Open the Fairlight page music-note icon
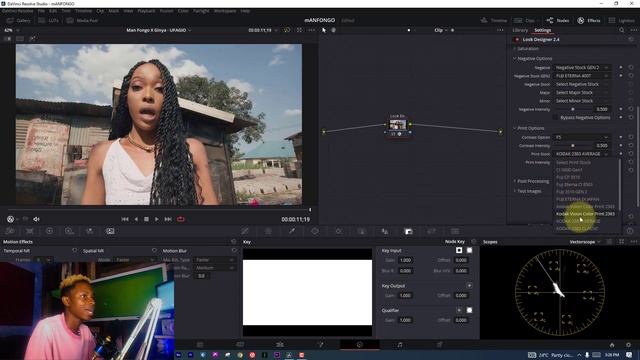 (400, 345)
